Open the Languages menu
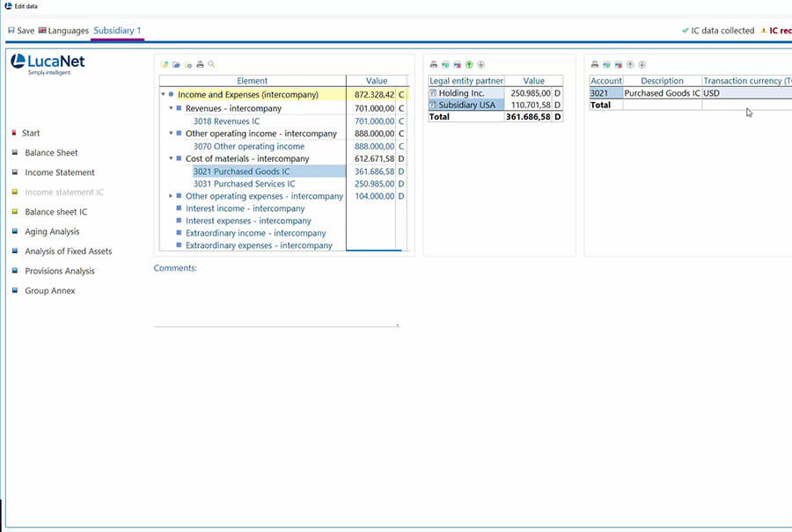 click(x=63, y=31)
